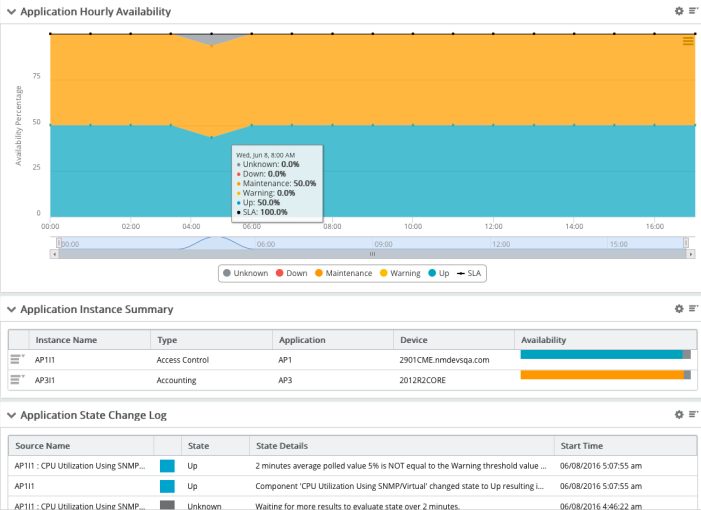
Task: Collapse the Application Instance Summary section
Action: coord(12,309)
